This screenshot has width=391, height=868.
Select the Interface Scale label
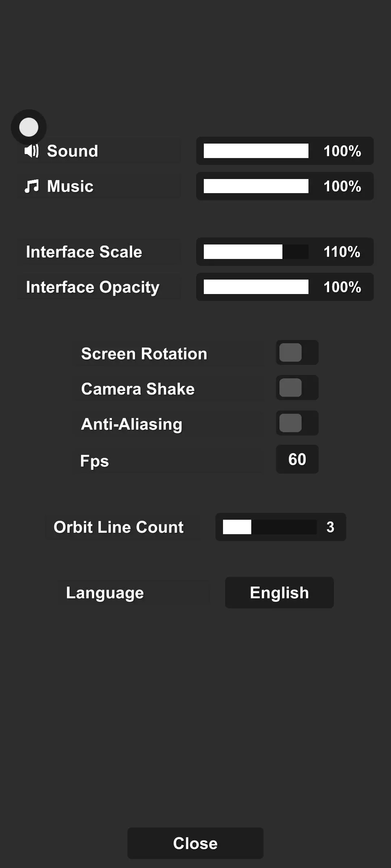click(x=84, y=252)
